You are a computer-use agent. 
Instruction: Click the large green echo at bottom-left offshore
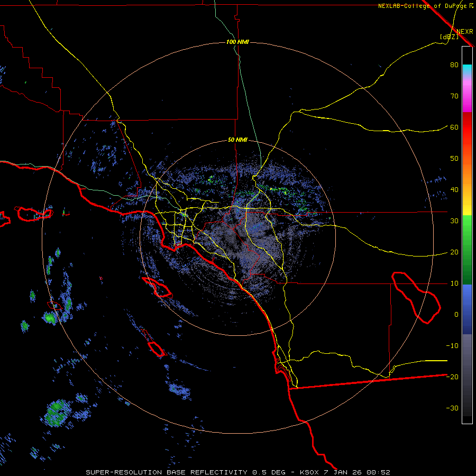(57, 414)
